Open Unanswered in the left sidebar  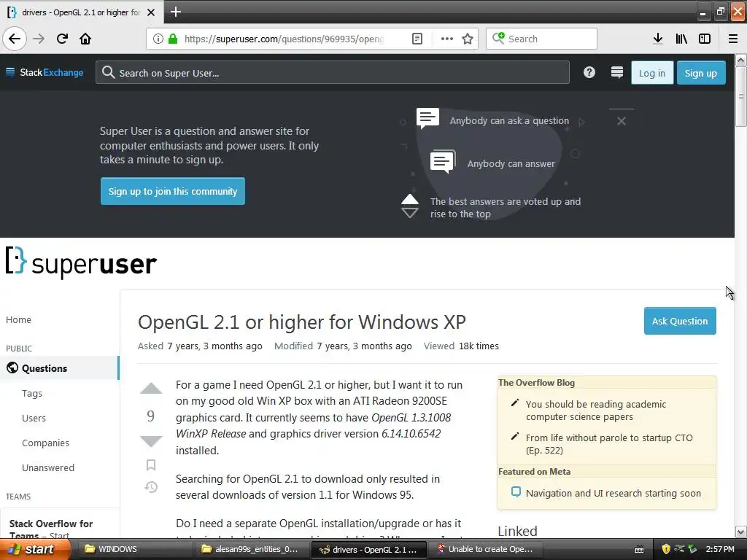pyautogui.click(x=48, y=467)
